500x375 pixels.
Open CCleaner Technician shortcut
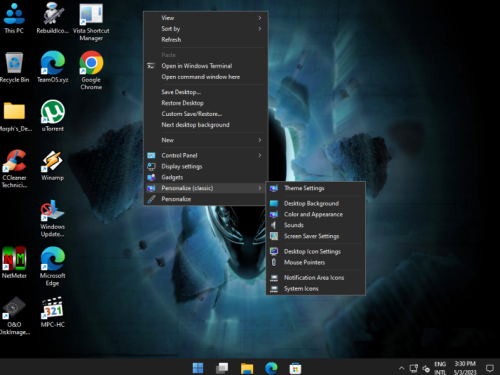(14, 169)
